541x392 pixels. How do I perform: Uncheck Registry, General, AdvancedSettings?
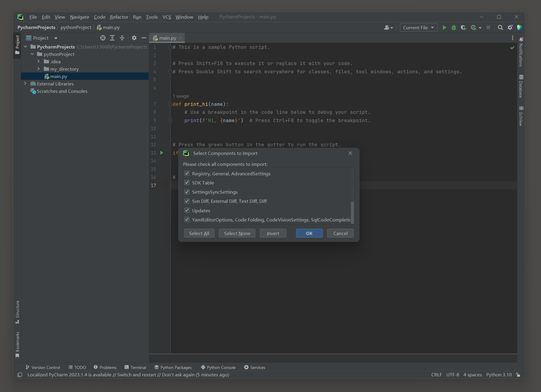pos(187,174)
